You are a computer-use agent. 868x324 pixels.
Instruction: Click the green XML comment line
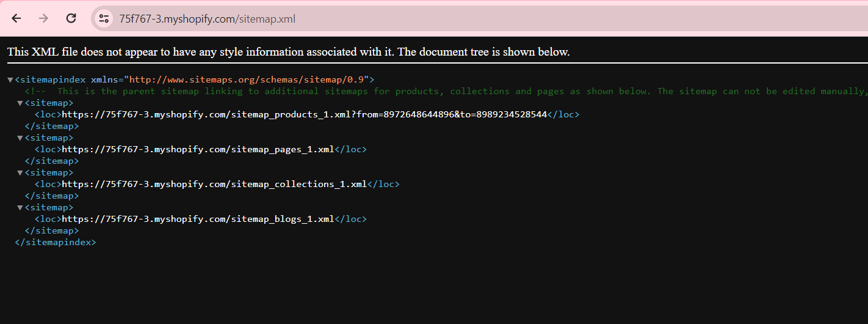pyautogui.click(x=446, y=91)
